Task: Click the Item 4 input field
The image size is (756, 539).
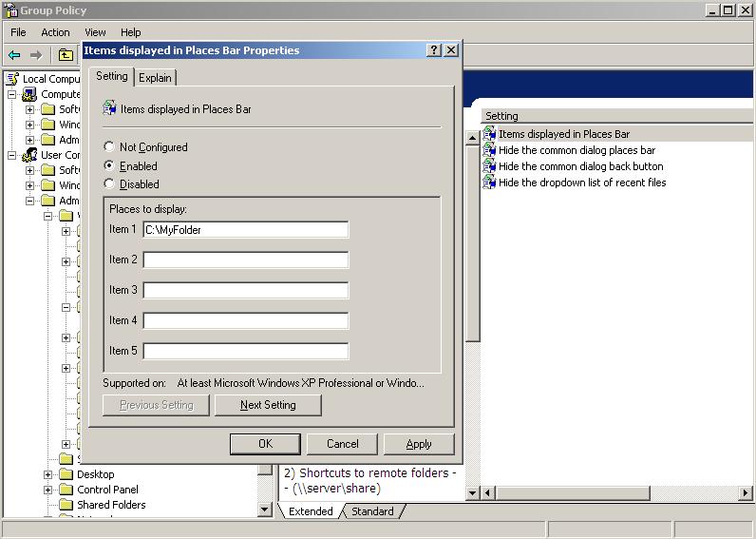Action: pyautogui.click(x=246, y=320)
